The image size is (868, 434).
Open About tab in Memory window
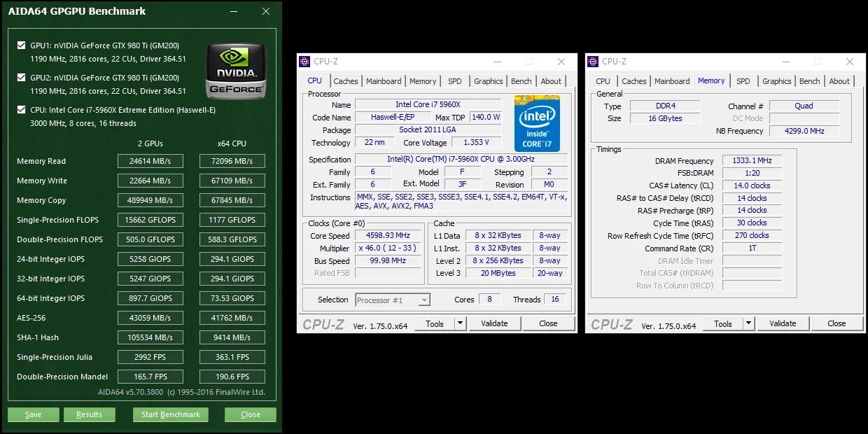pyautogui.click(x=839, y=81)
